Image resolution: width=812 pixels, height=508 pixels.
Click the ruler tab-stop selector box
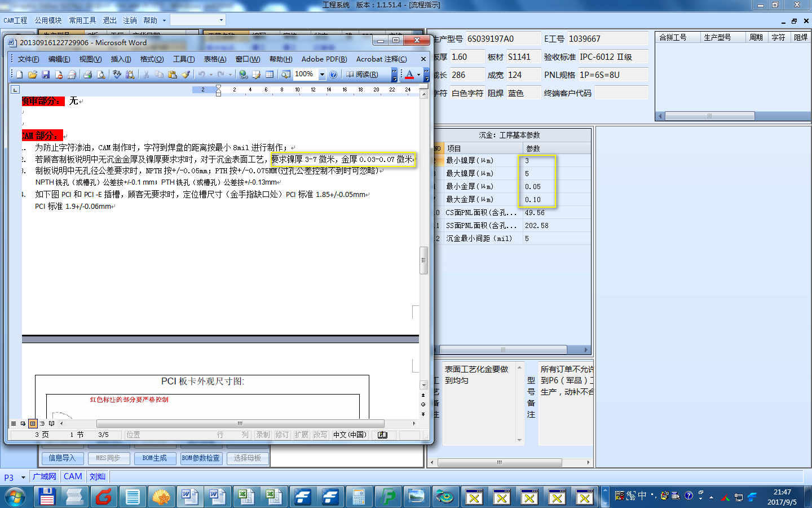pos(15,90)
